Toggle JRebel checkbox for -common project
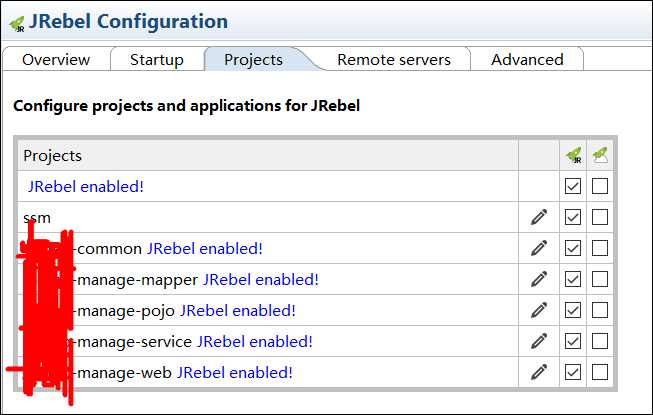 [573, 248]
